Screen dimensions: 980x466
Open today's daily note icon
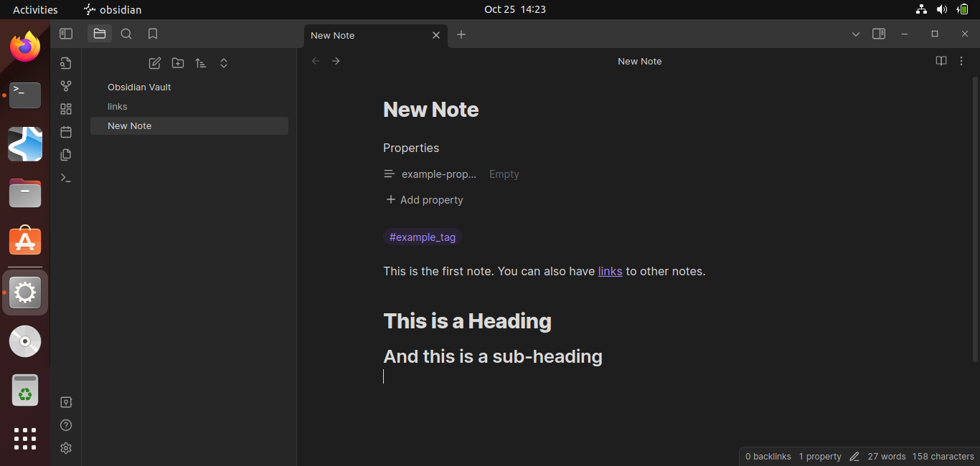(x=66, y=132)
